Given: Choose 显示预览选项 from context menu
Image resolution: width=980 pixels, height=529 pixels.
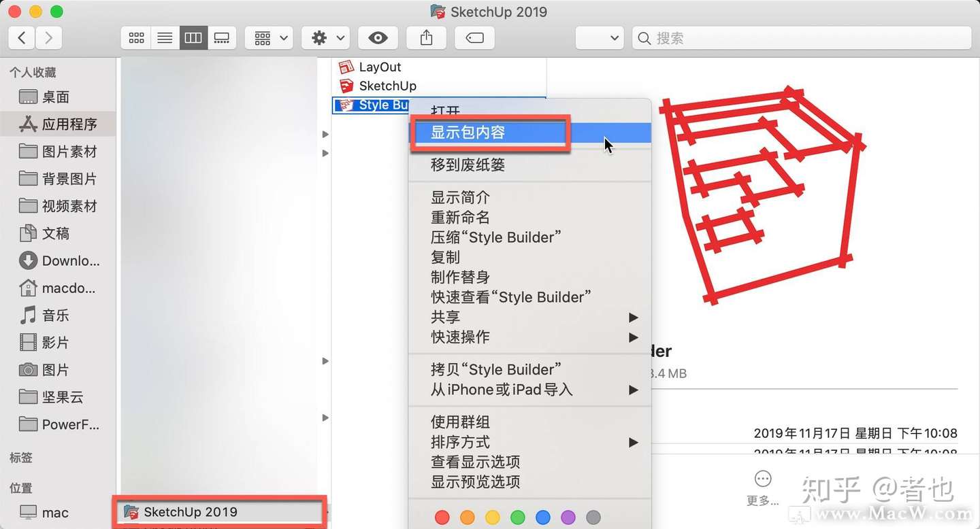Looking at the screenshot, I should 529,482.
